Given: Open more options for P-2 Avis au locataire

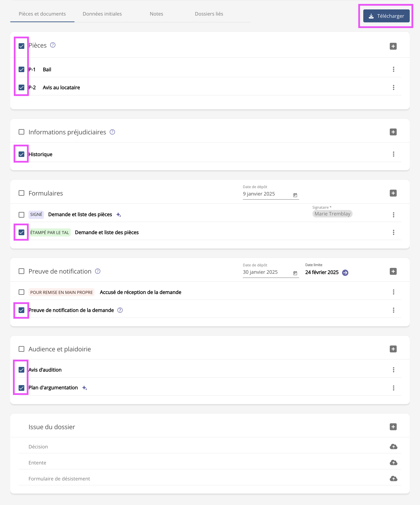Looking at the screenshot, I should (393, 87).
